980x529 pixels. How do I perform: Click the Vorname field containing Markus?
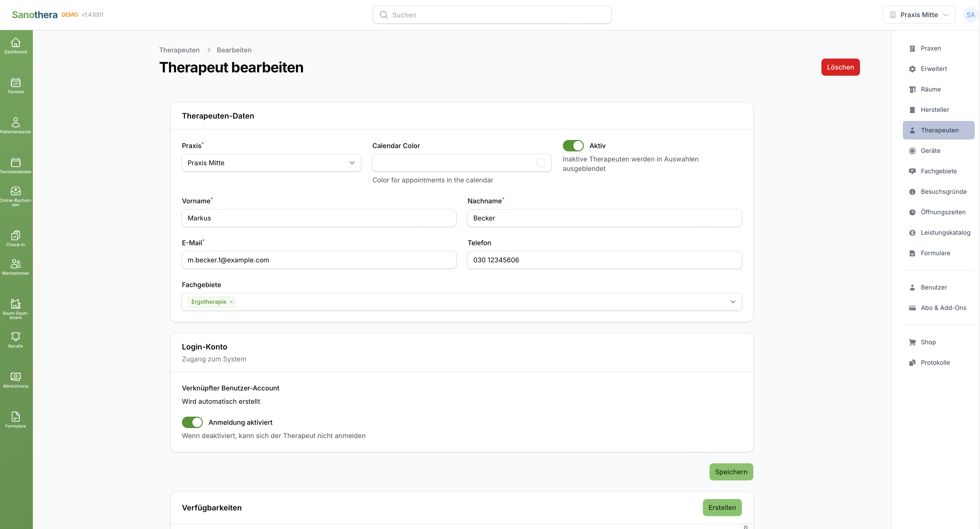319,218
